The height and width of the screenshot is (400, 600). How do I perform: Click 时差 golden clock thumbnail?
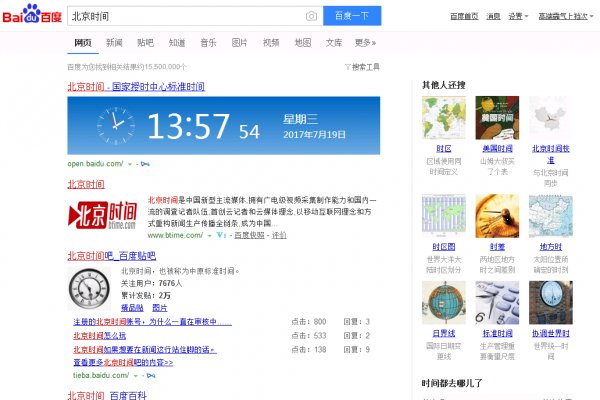coord(497,216)
